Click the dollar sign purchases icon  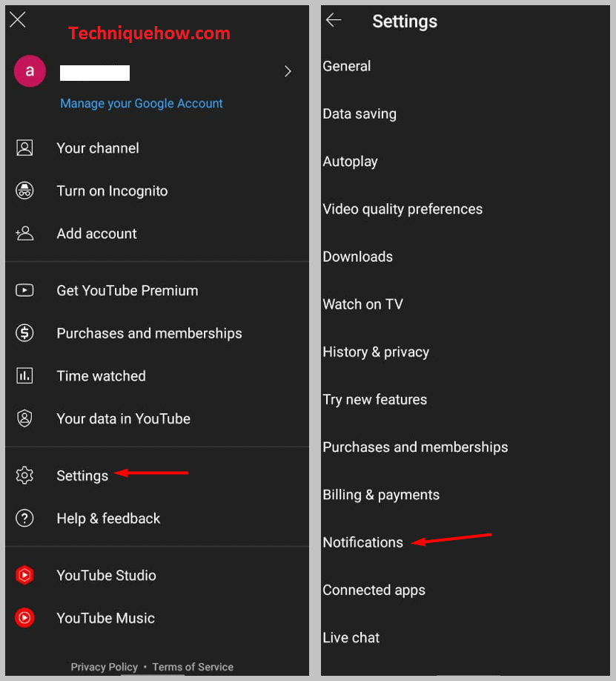[x=24, y=333]
